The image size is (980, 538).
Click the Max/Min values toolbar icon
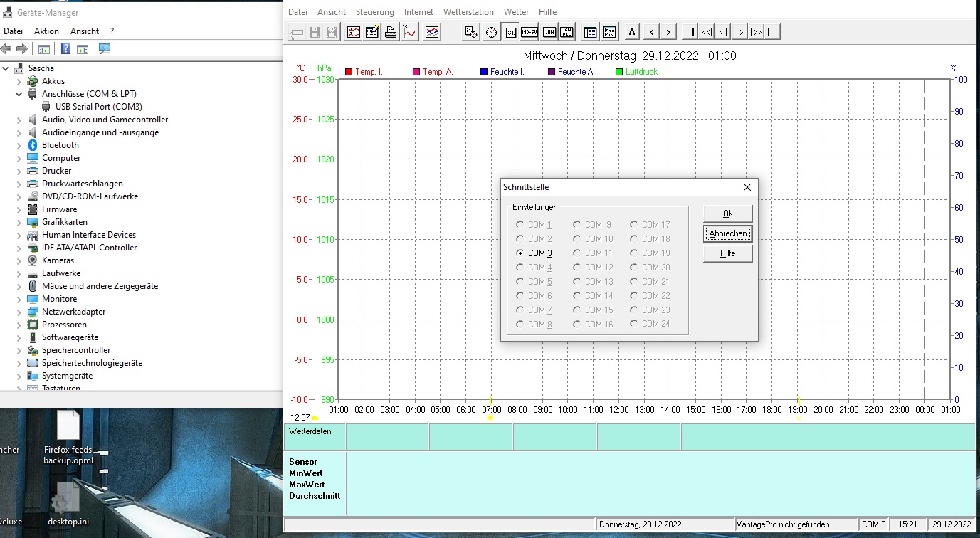[609, 32]
